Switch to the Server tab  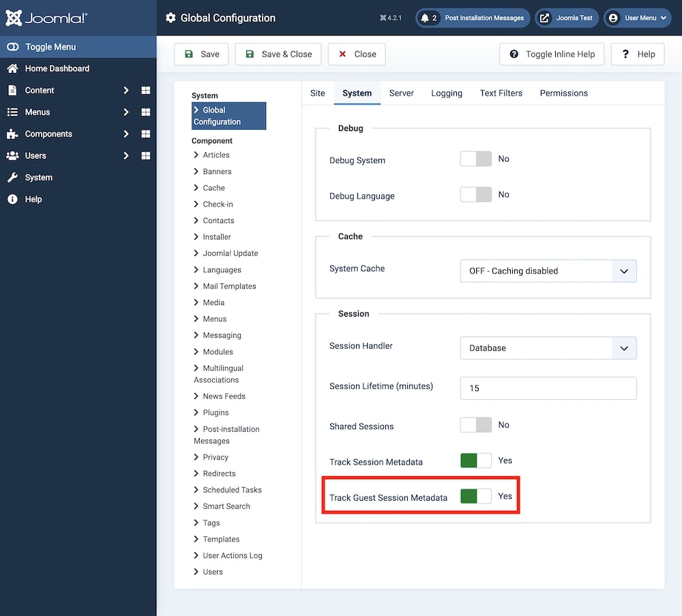(401, 93)
